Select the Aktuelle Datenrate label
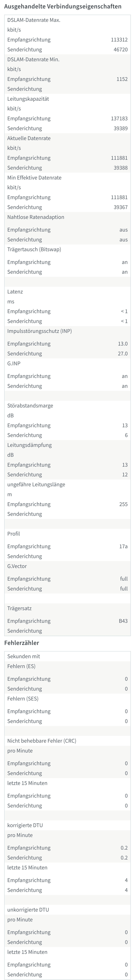 [29, 138]
